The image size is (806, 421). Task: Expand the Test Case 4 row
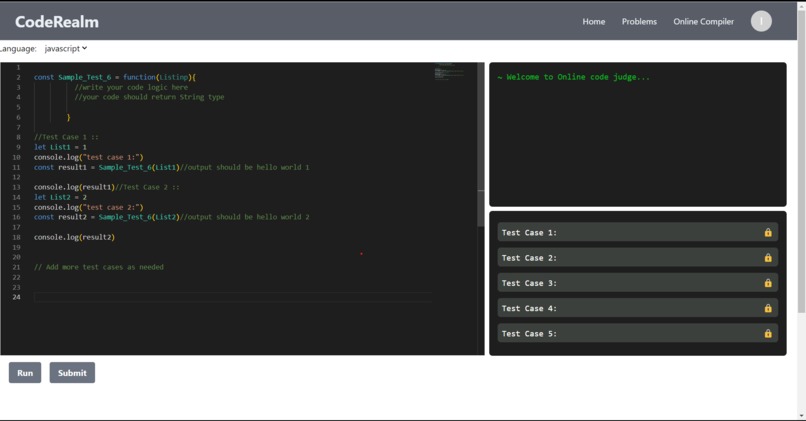637,308
